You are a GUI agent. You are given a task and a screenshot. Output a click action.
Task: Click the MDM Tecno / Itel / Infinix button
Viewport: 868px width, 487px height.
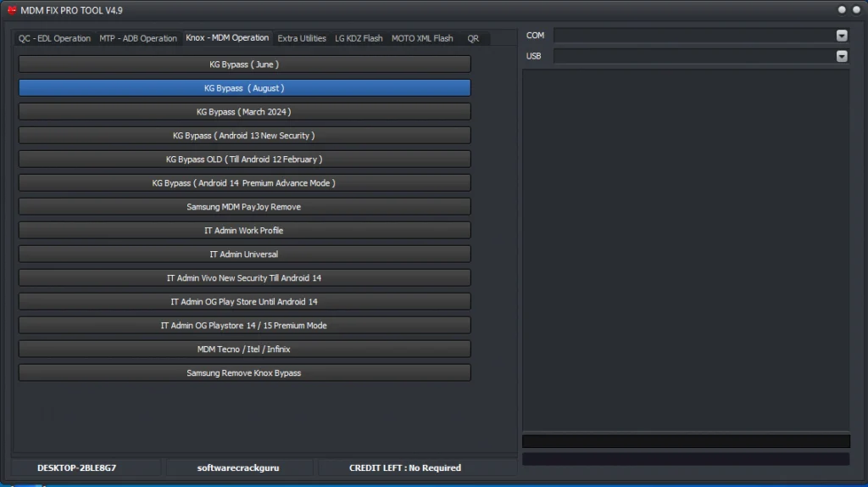click(244, 350)
